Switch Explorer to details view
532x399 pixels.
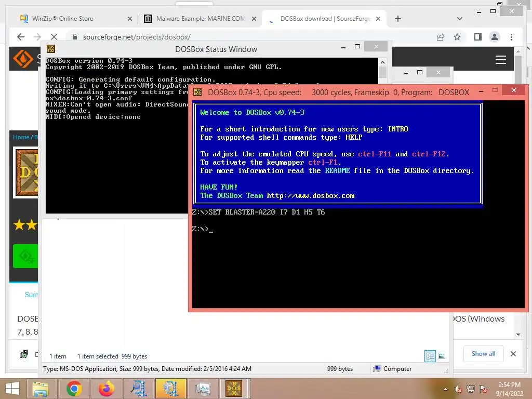[x=430, y=356]
